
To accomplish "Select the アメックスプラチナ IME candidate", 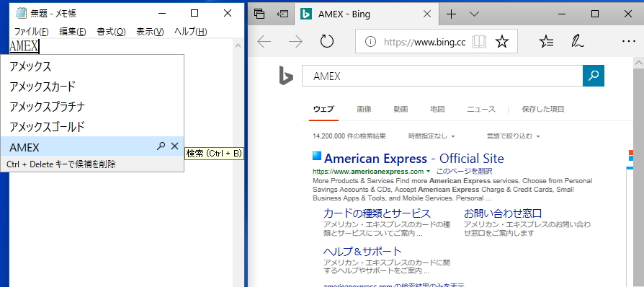I will 92,107.
